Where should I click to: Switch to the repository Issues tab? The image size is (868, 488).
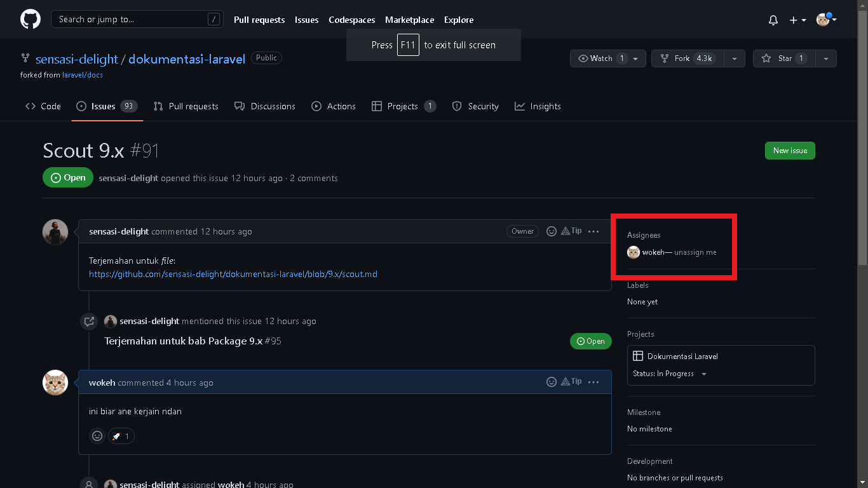106,106
